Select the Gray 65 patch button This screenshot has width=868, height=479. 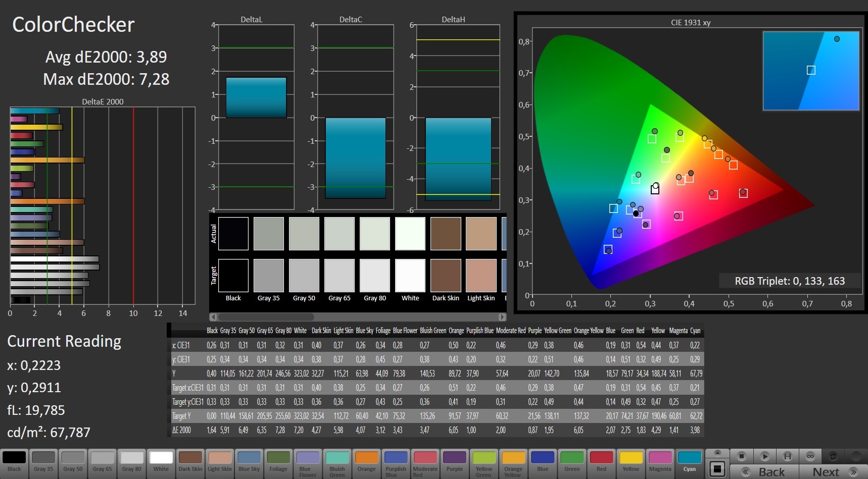click(102, 463)
